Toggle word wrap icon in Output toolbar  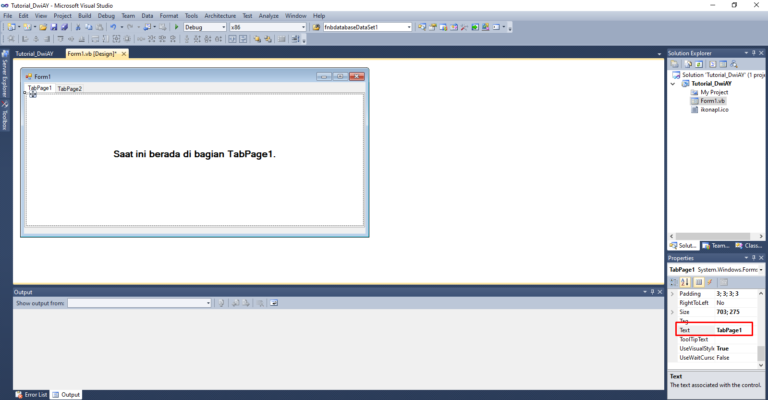(x=274, y=303)
